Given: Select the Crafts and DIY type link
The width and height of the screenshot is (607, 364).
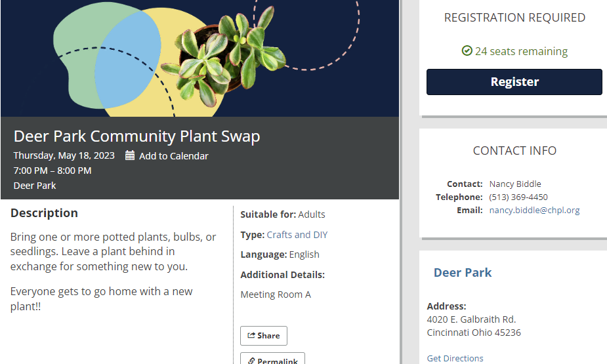Looking at the screenshot, I should [297, 235].
